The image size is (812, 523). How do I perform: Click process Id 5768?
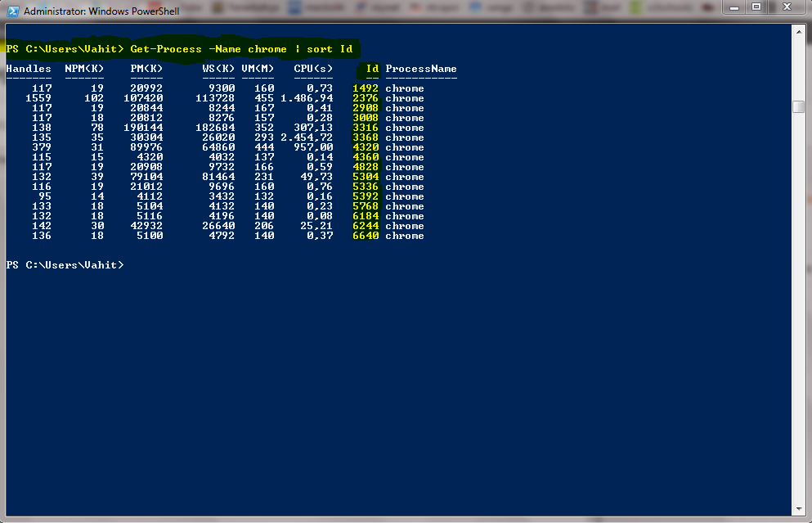(x=366, y=207)
